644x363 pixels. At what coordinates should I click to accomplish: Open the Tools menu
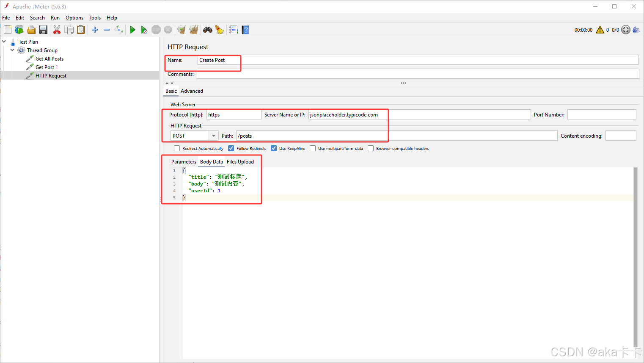point(95,18)
